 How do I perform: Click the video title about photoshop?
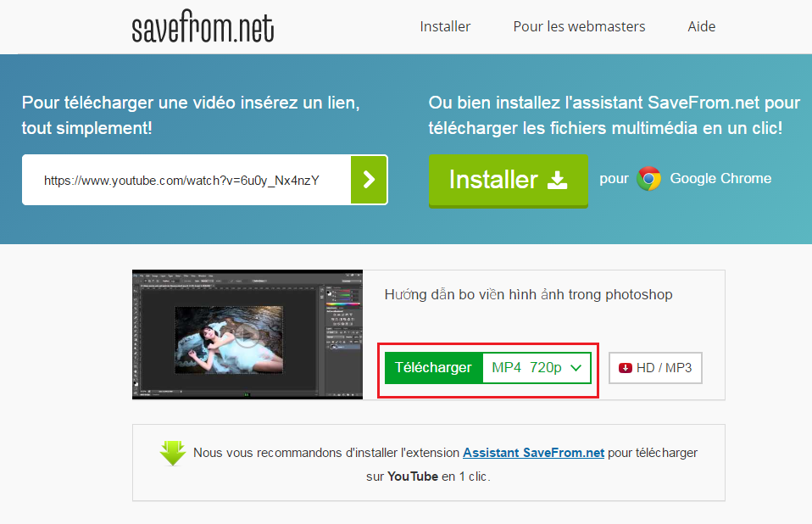[528, 295]
